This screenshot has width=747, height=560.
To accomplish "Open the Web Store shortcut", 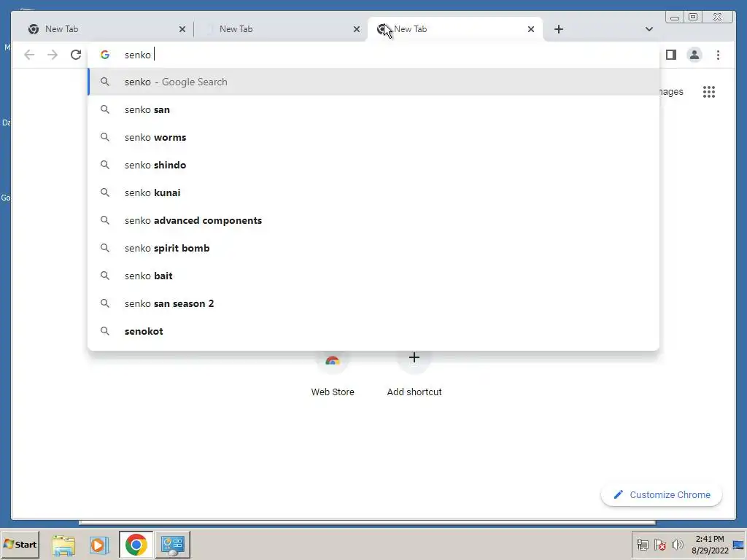I will [333, 374].
